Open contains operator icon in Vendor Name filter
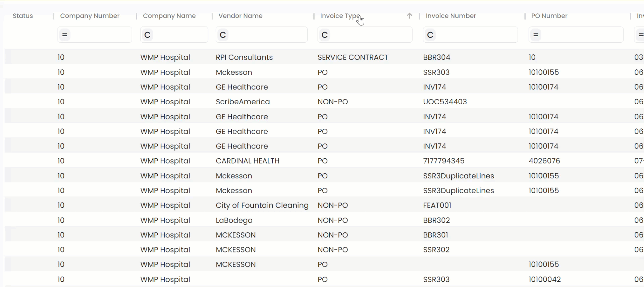This screenshot has height=287, width=644. click(x=223, y=35)
